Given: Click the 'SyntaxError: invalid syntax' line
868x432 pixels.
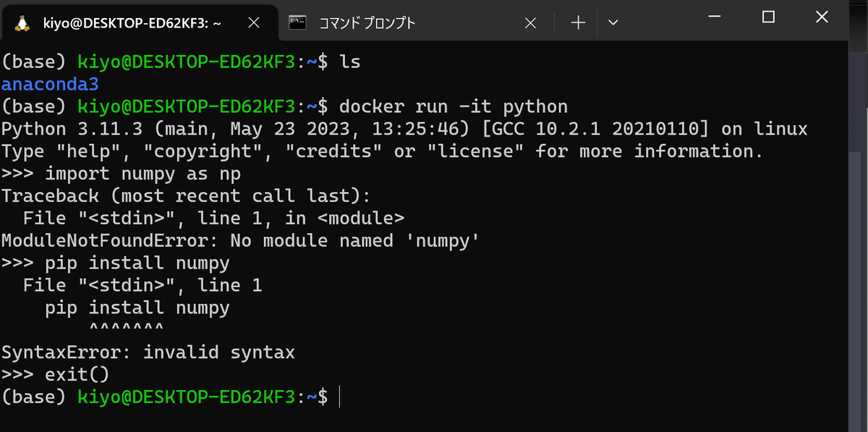Looking at the screenshot, I should tap(148, 352).
